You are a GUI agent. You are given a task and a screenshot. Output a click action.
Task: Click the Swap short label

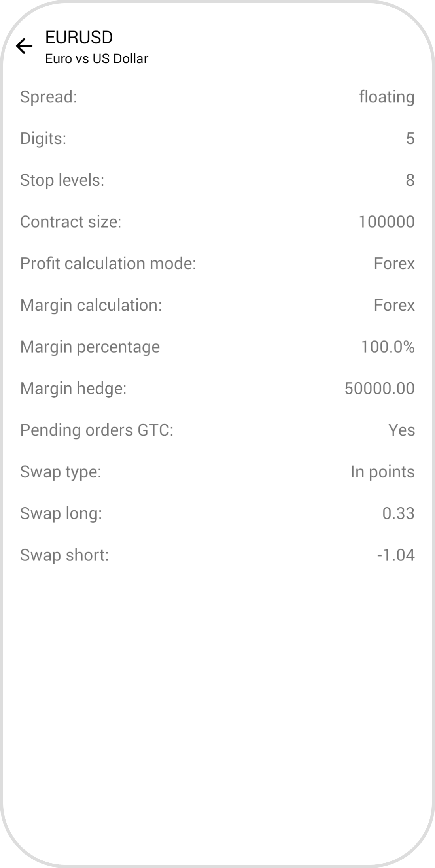pos(64,555)
